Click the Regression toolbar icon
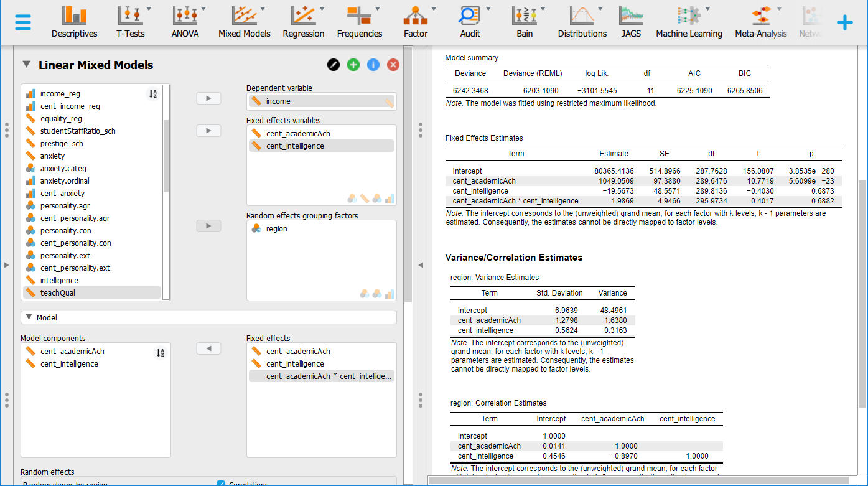Image resolution: width=868 pixels, height=486 pixels. tap(304, 17)
